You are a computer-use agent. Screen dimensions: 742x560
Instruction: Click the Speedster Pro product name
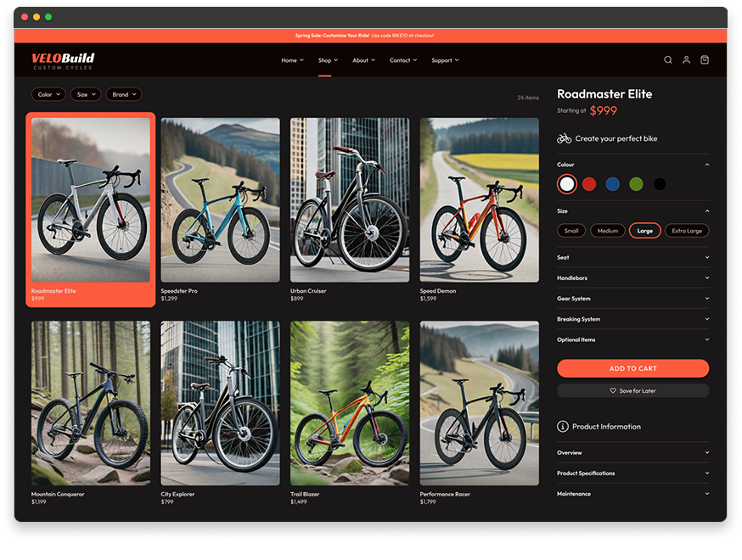(179, 291)
